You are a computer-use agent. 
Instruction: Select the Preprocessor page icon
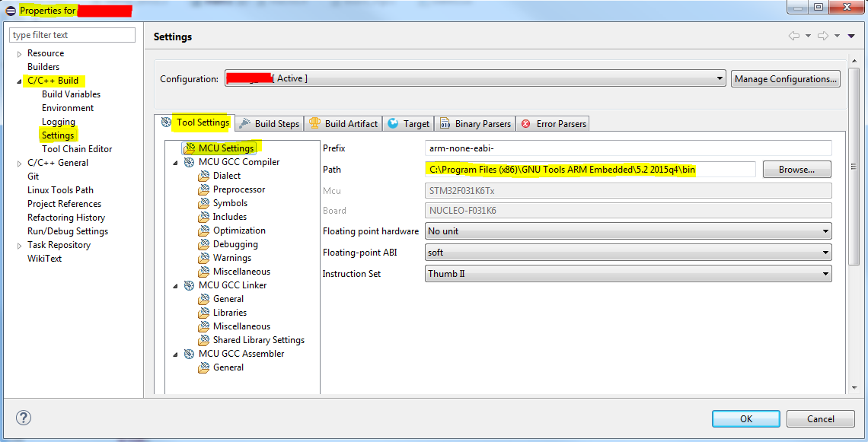tap(204, 189)
